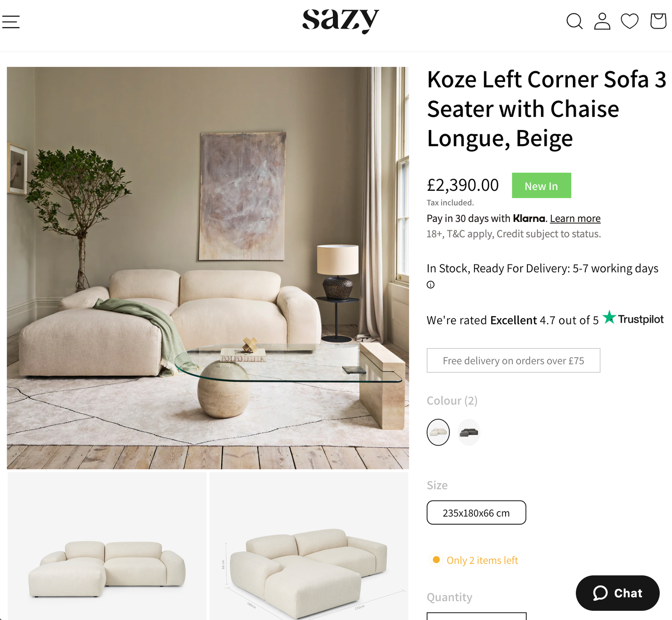Click the New In badge
Screen dimensions: 672x620
(541, 185)
